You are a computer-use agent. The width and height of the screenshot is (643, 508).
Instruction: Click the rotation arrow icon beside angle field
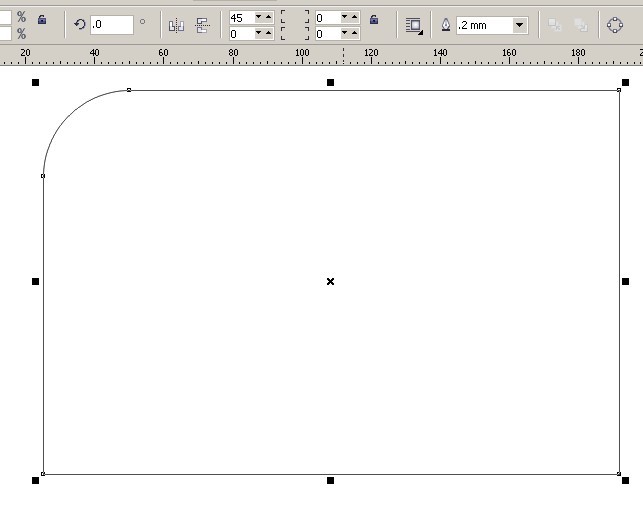(80, 25)
